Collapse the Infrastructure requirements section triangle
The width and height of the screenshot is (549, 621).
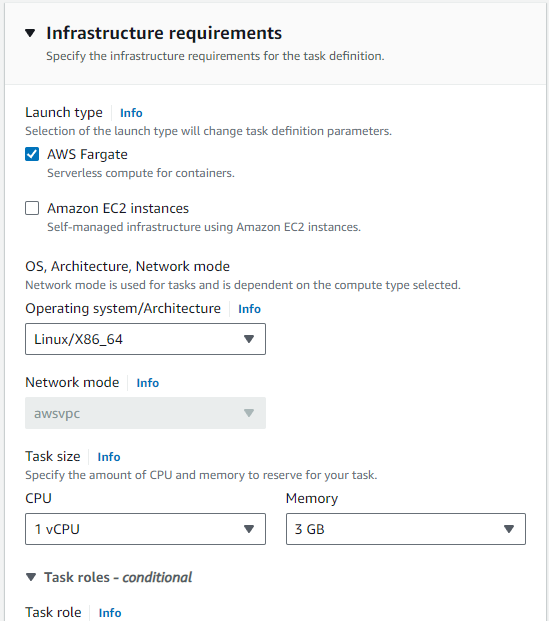click(x=30, y=33)
